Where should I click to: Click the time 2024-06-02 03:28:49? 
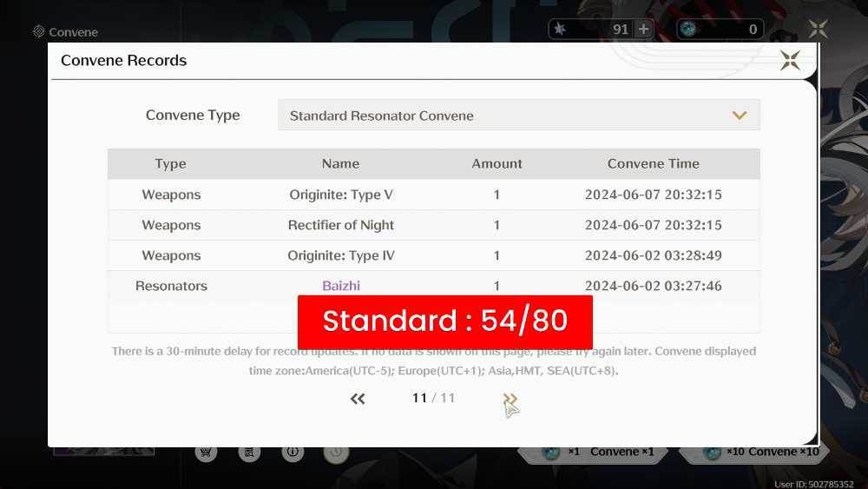click(654, 255)
